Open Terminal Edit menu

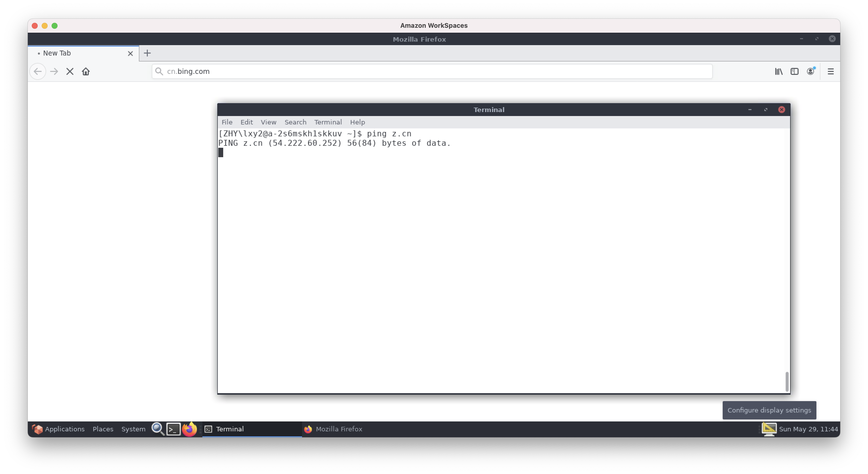point(246,122)
